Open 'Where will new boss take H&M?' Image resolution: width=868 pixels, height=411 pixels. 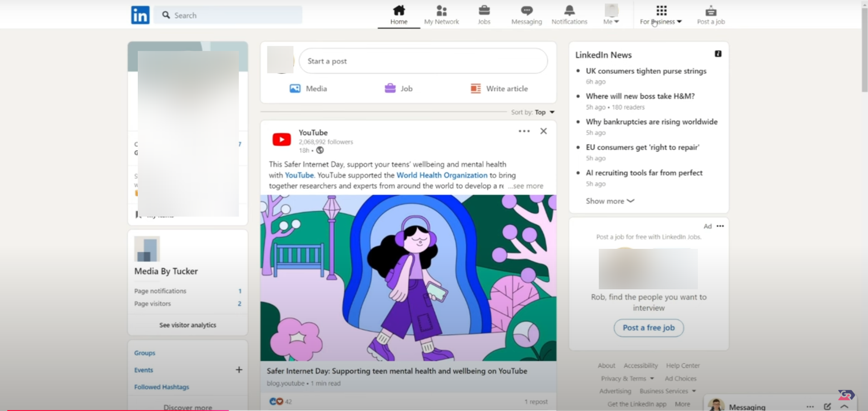click(640, 96)
